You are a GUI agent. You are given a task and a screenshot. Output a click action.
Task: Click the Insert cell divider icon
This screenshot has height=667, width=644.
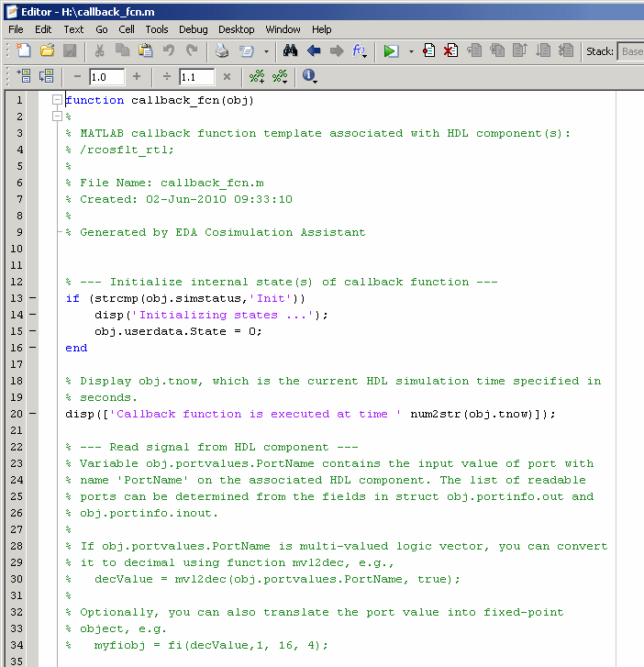click(257, 76)
